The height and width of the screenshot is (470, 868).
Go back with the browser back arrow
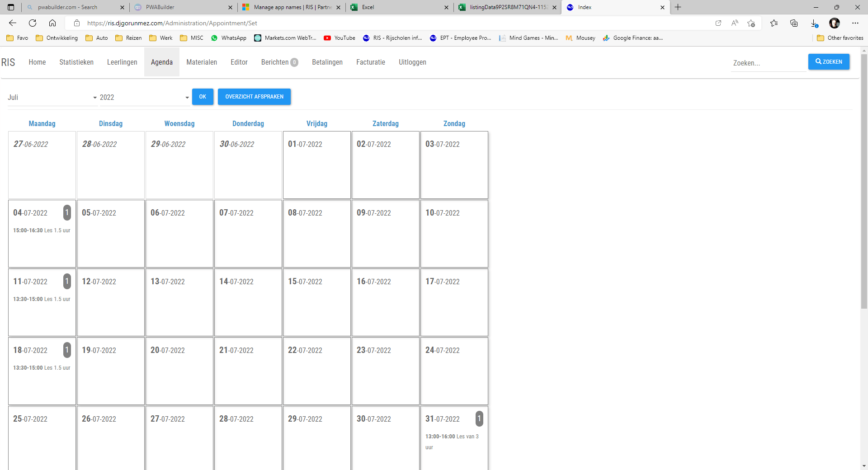(x=13, y=23)
